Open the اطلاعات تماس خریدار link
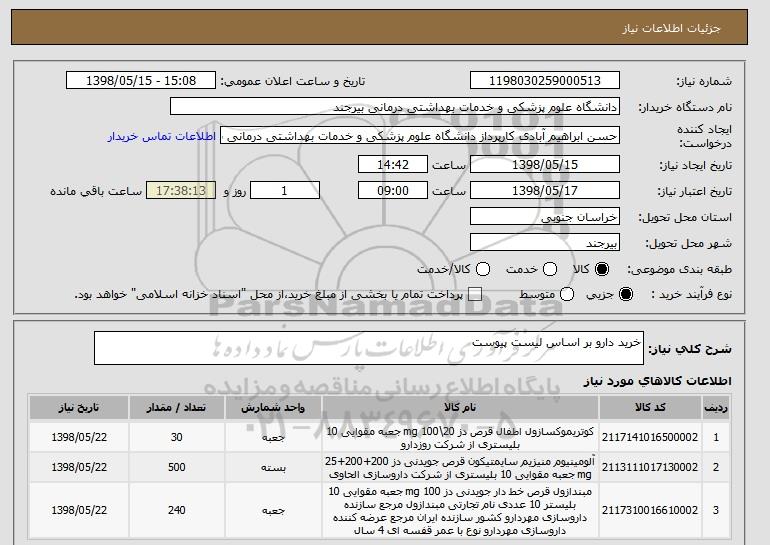The width and height of the screenshot is (770, 545). (162, 136)
